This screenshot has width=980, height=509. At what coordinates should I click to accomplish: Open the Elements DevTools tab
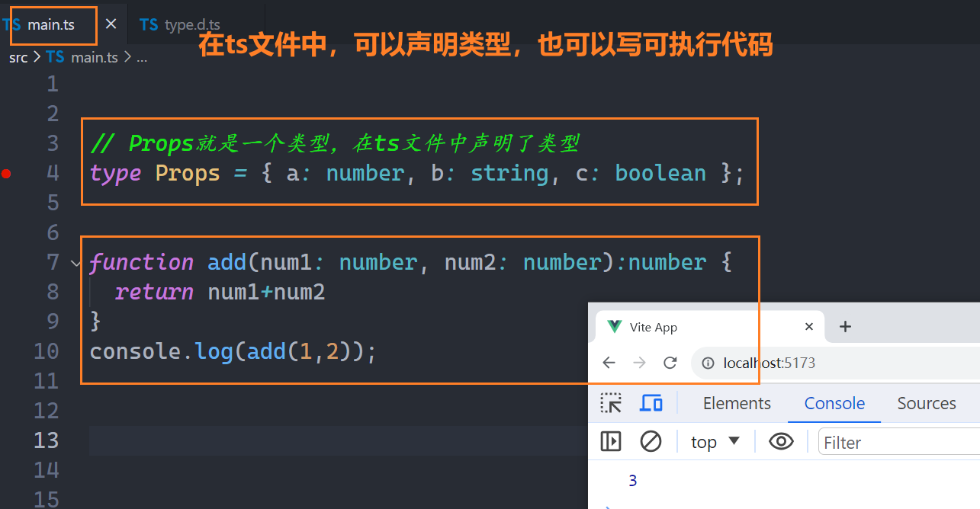(737, 403)
